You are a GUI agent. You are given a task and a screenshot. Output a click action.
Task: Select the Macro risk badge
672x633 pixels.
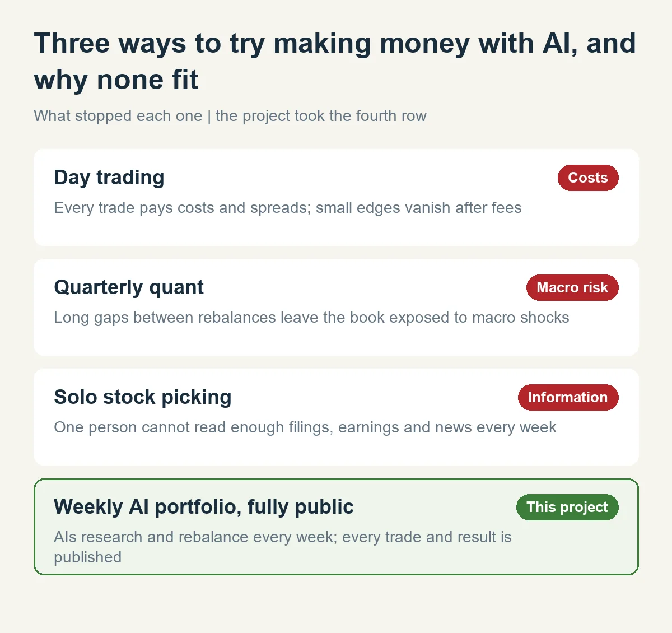point(572,287)
